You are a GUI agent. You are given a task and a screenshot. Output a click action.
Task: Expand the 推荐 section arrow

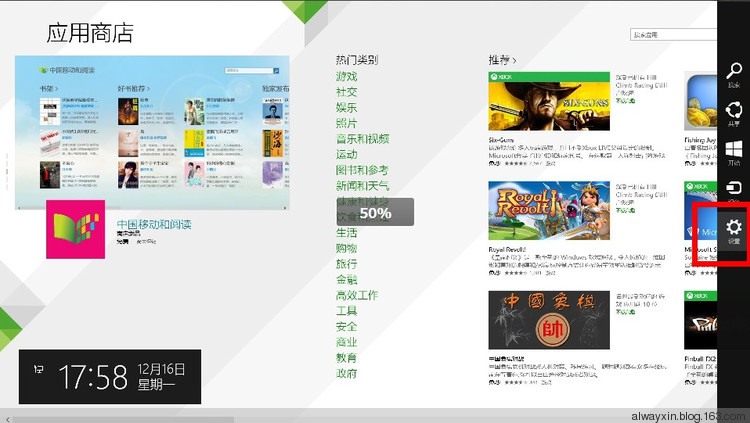[515, 61]
